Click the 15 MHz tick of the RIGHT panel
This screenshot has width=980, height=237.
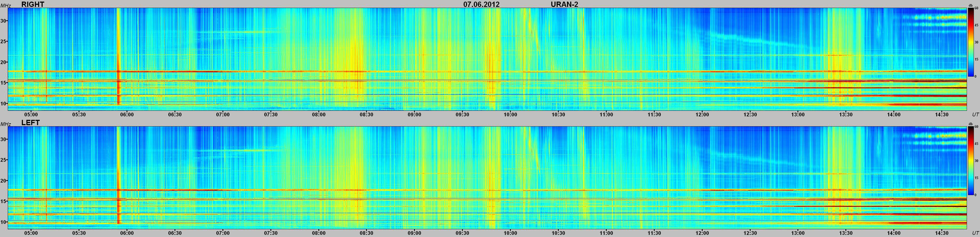[3, 82]
